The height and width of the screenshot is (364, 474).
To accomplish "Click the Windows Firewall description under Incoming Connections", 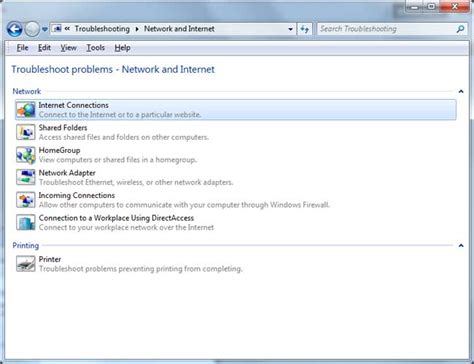I will (x=184, y=205).
